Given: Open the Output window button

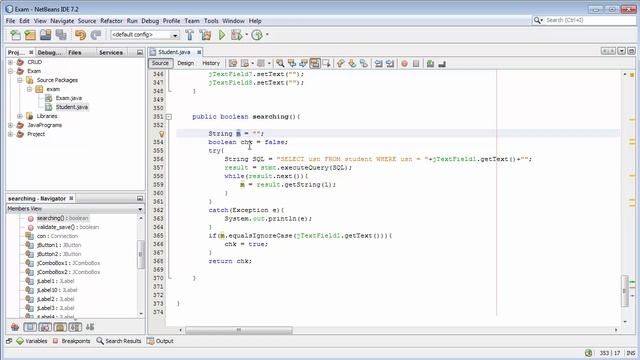Looking at the screenshot, I should click(160, 341).
